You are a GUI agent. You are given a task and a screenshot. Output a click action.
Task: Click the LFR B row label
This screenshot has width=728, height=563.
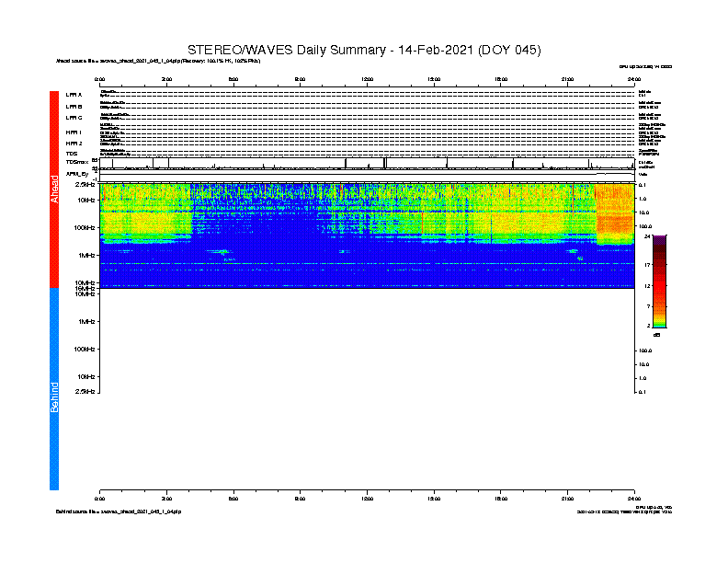(74, 107)
